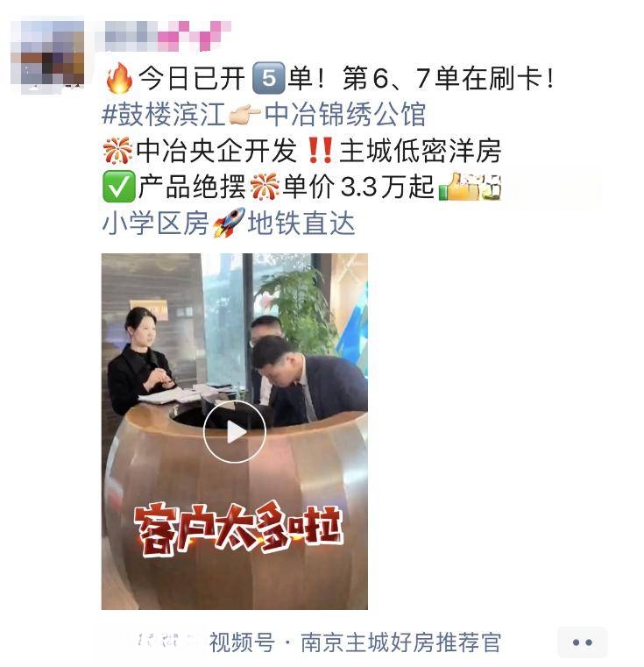Image resolution: width=644 pixels, height=667 pixels.
Task: Click the firework emoji before 中冶央企开发
Action: 117,151
